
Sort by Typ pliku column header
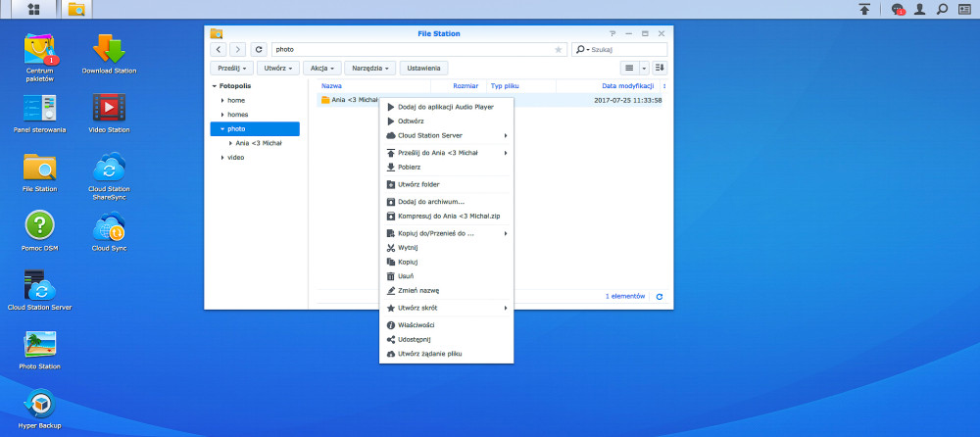[x=520, y=85]
